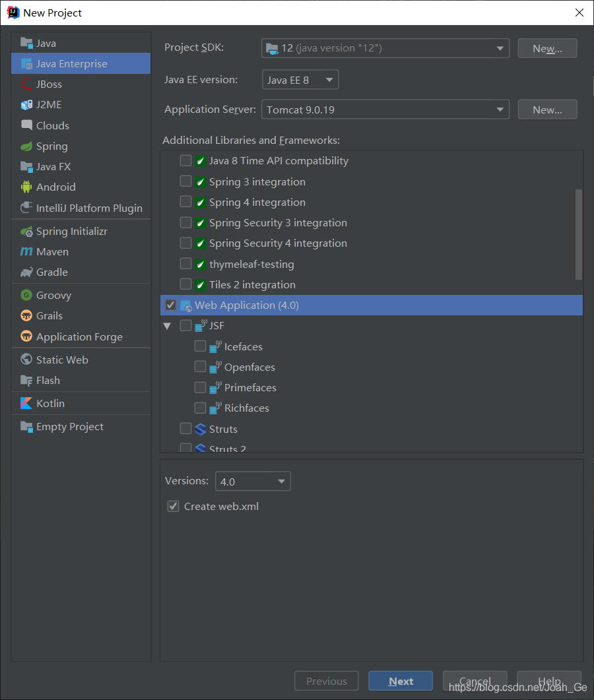
Task: Click the Struts framework icon
Action: (201, 429)
